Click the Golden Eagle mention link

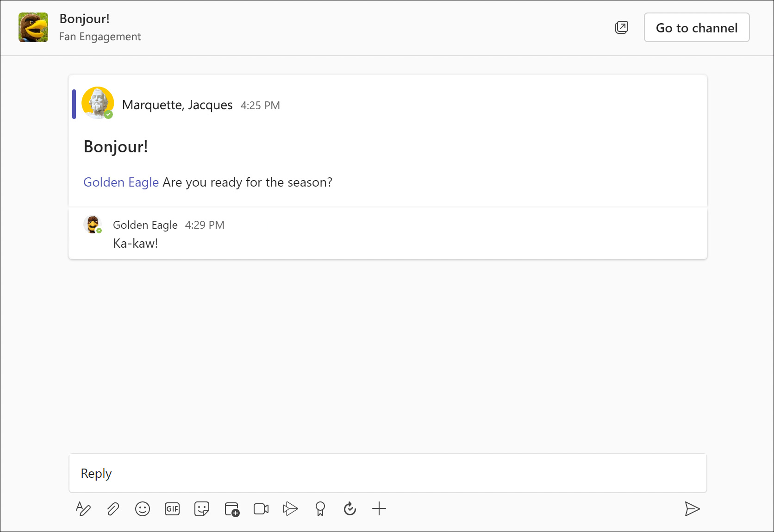(121, 182)
